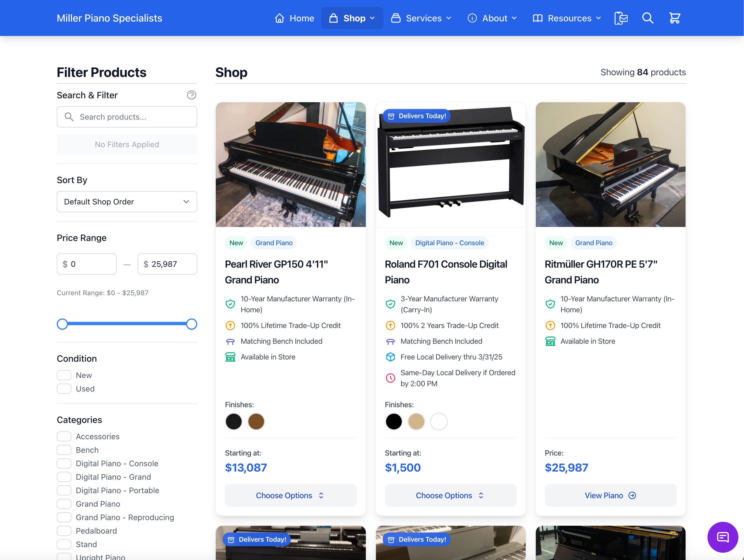Go to the Home menu item
Image resolution: width=744 pixels, height=560 pixels.
click(295, 18)
